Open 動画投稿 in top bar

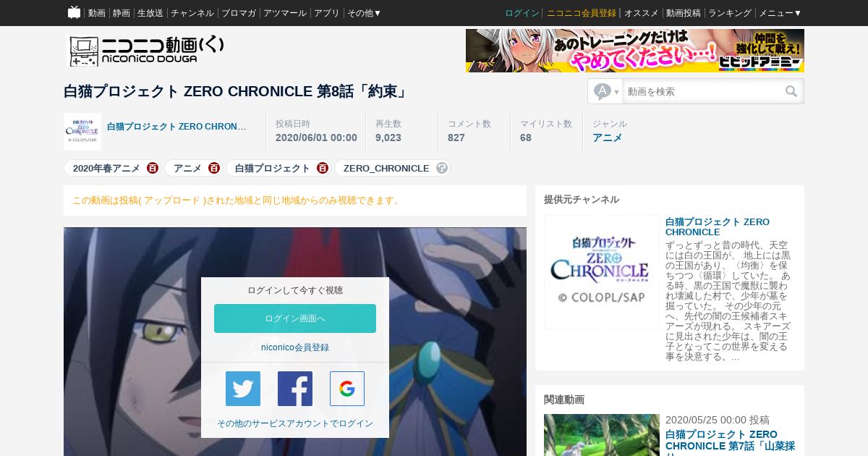tap(684, 13)
